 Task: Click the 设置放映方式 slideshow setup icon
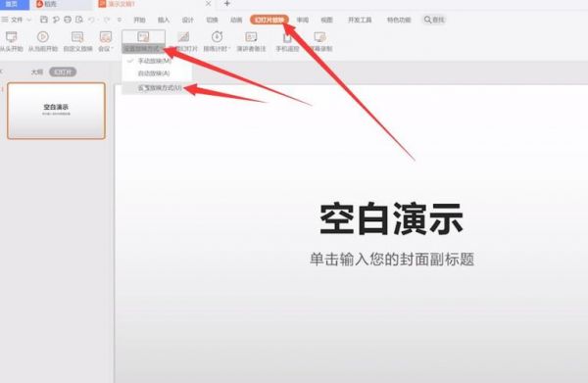pyautogui.click(x=143, y=36)
